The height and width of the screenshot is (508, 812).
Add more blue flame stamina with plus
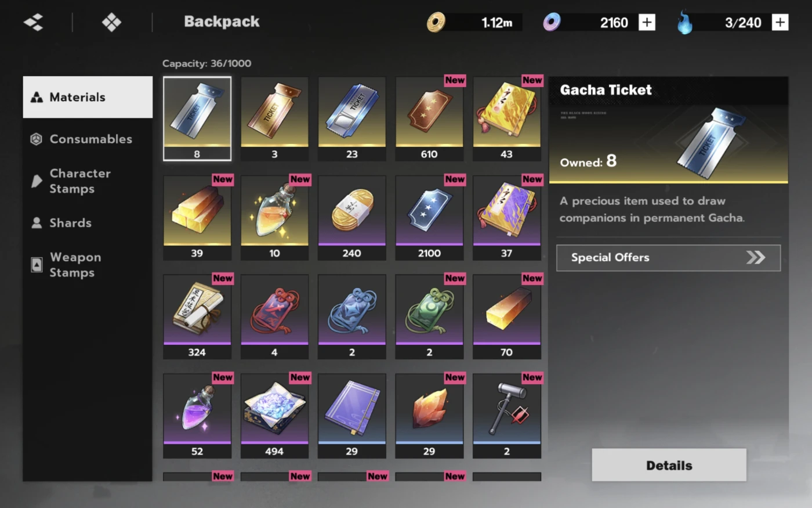780,23
